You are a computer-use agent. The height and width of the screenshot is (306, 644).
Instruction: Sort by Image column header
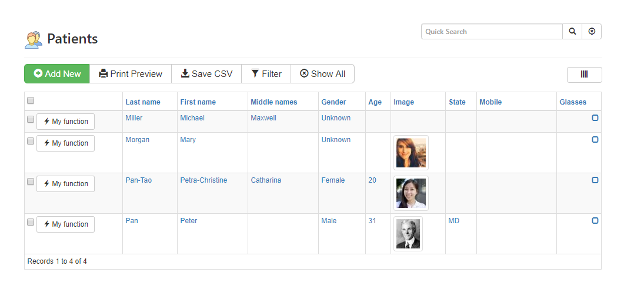coord(403,102)
